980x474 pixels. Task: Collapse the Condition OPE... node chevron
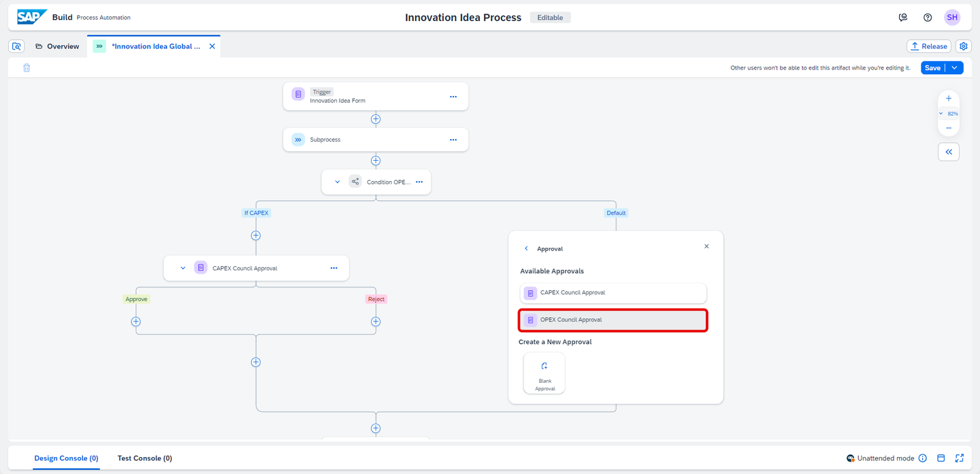point(338,182)
